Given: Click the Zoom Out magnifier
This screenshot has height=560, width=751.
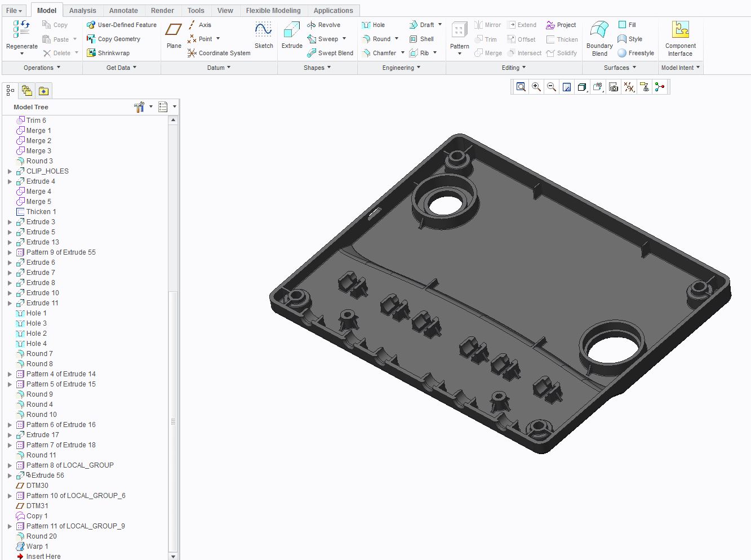Looking at the screenshot, I should (552, 87).
